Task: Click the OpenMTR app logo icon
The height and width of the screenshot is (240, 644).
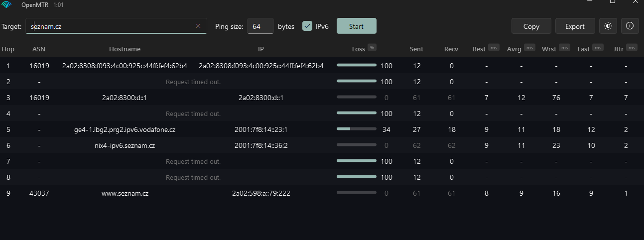Action: click(7, 4)
